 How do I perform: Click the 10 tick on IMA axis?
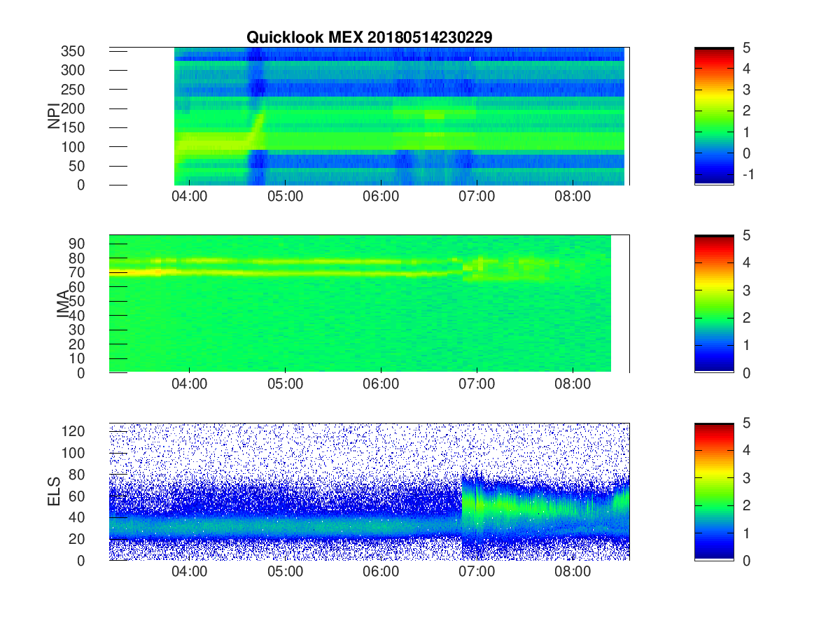point(77,358)
